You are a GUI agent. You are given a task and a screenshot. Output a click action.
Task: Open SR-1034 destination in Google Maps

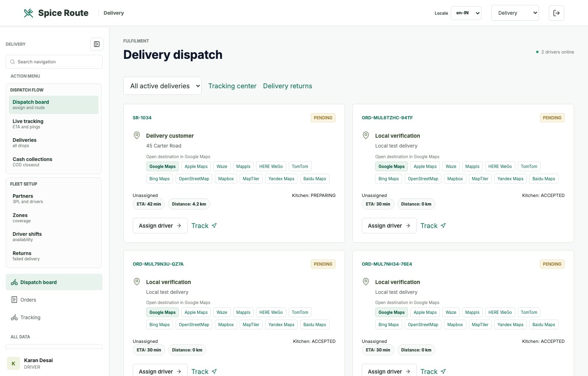coord(163,166)
